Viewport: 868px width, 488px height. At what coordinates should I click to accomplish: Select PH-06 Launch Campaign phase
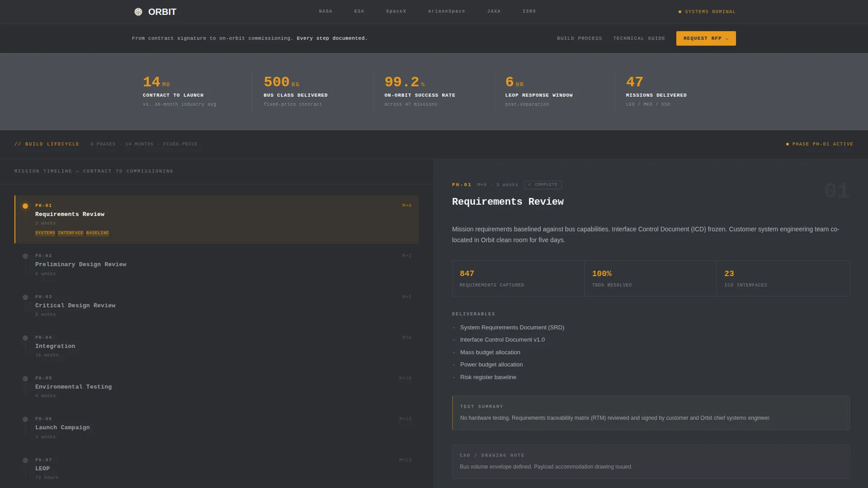[217, 427]
